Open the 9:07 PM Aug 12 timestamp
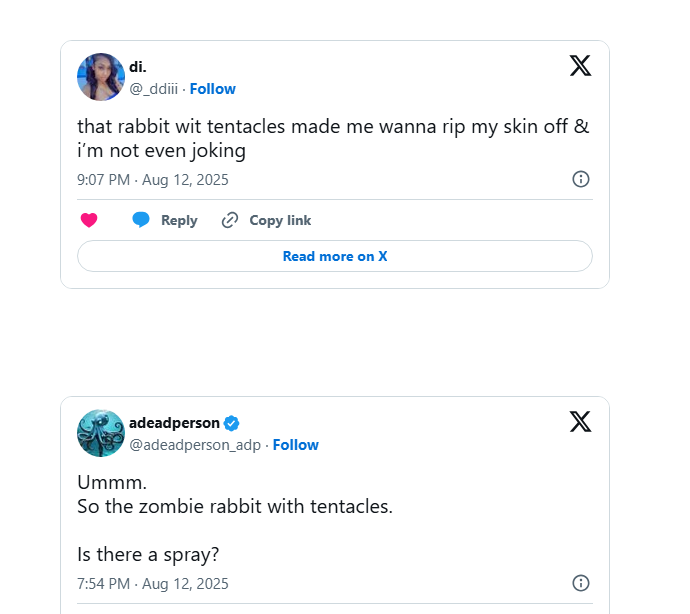 pos(152,180)
